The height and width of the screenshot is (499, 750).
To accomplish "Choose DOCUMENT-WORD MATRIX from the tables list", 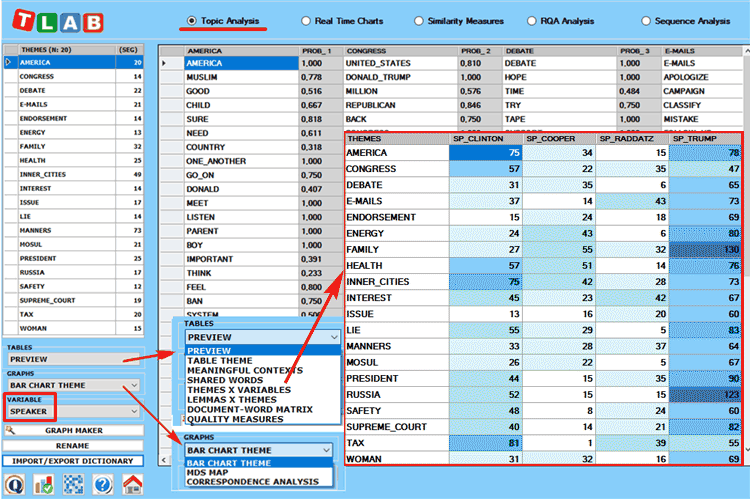I will 250,410.
